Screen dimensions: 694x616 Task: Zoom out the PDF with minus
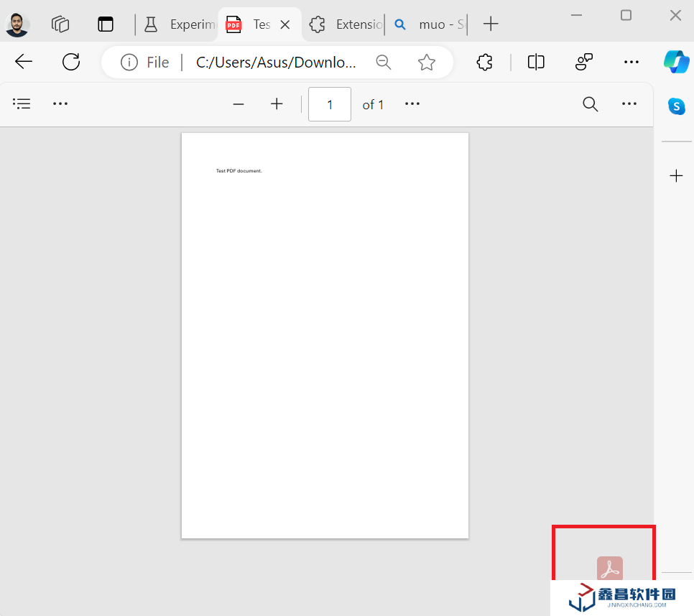coord(239,104)
